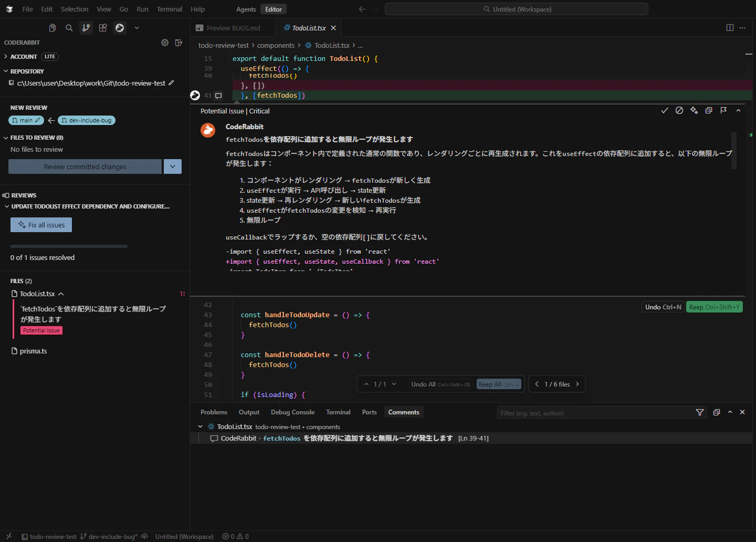The image size is (756, 542).
Task: Jump to previous change arrow near 1 / 1
Action: click(x=366, y=384)
